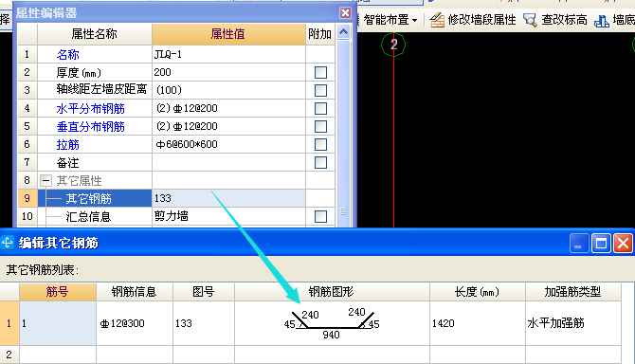Select row header 2 in rebar list
Image resolution: width=635 pixels, height=364 pixels.
tap(9, 355)
